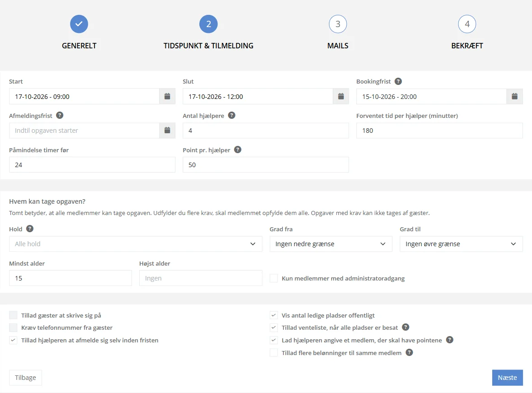Show help for Lad hjælperen angive medlem
The image size is (532, 393).
point(450,340)
